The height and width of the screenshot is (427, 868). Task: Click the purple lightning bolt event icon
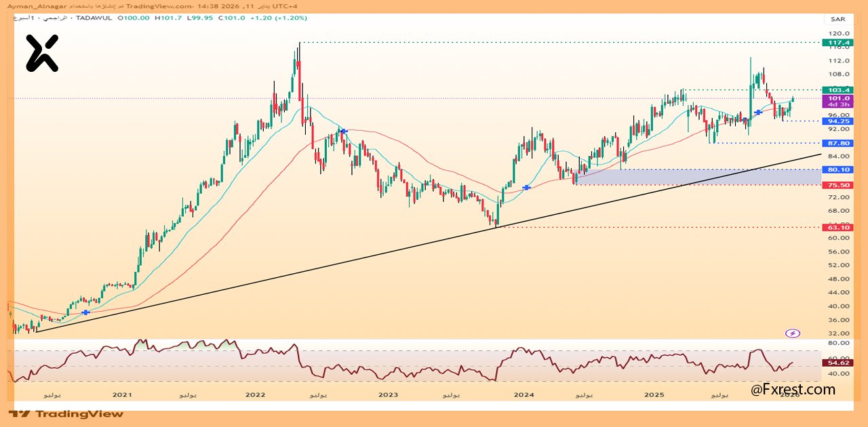coord(793,333)
